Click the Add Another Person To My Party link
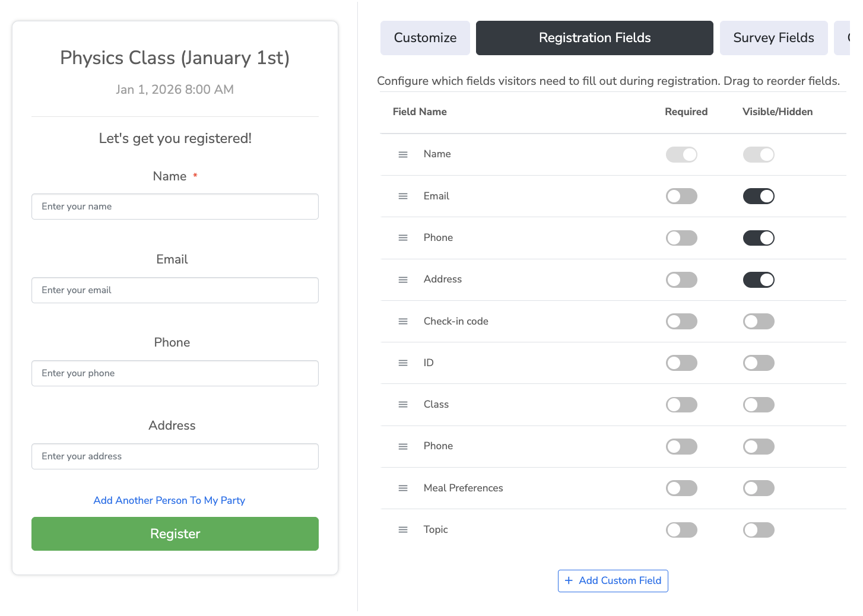The image size is (863, 616). (x=169, y=500)
